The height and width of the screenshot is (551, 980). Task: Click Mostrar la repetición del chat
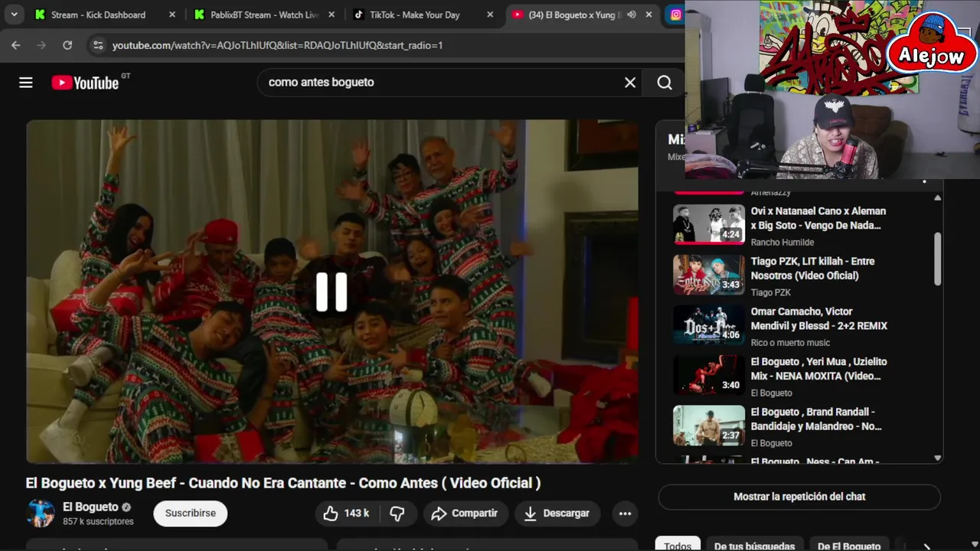(799, 497)
